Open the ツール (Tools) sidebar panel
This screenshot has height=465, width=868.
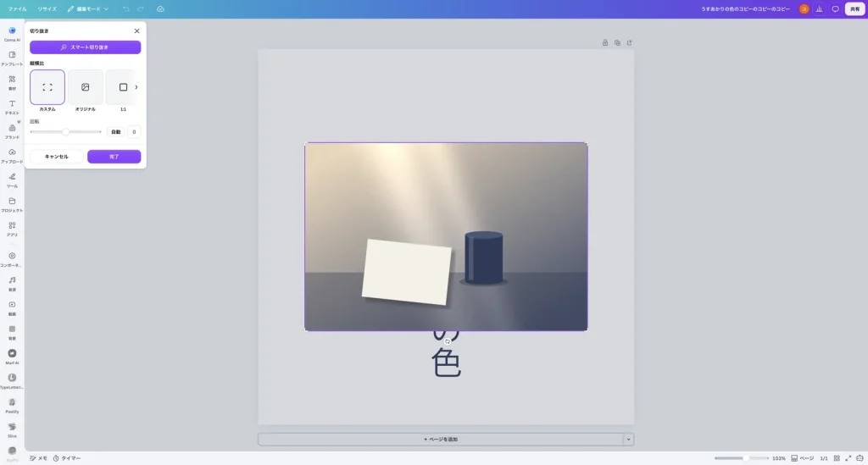(x=12, y=180)
